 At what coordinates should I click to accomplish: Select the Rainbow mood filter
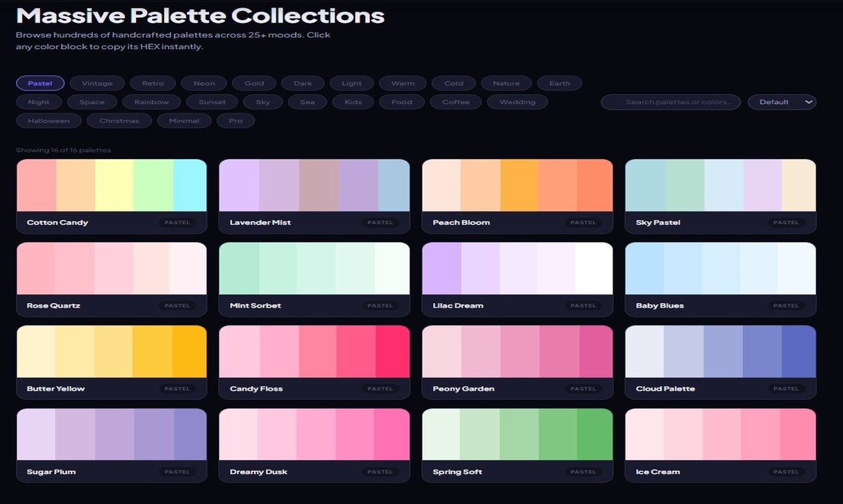[151, 101]
